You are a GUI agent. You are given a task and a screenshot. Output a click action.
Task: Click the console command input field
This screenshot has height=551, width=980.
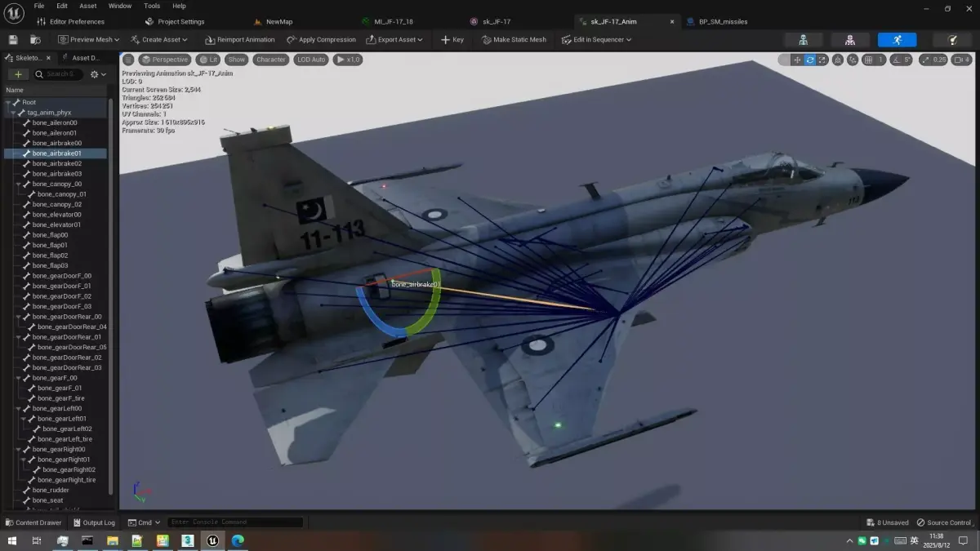click(x=235, y=522)
